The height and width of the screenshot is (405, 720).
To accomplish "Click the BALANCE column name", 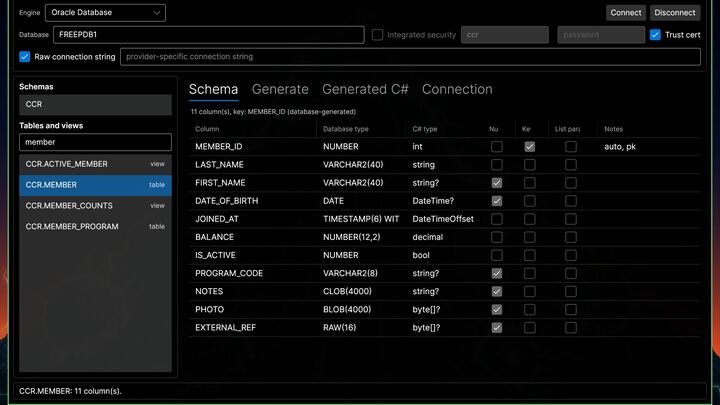I will coord(214,237).
